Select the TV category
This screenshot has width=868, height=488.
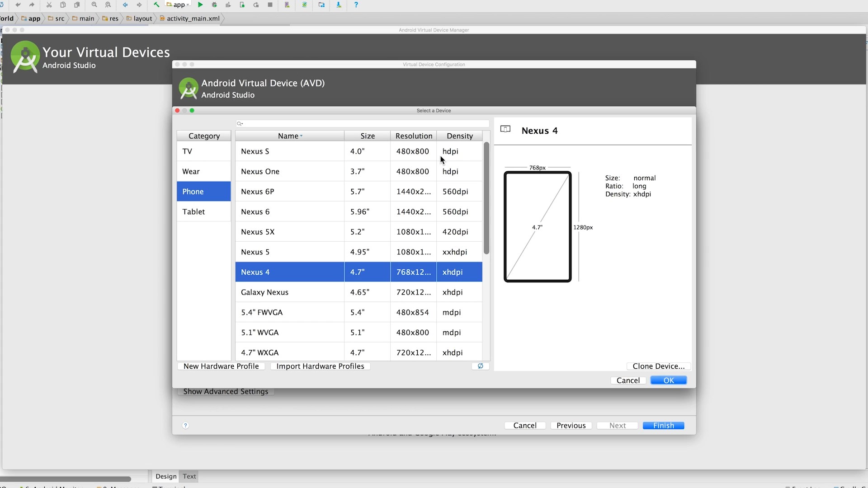point(204,151)
